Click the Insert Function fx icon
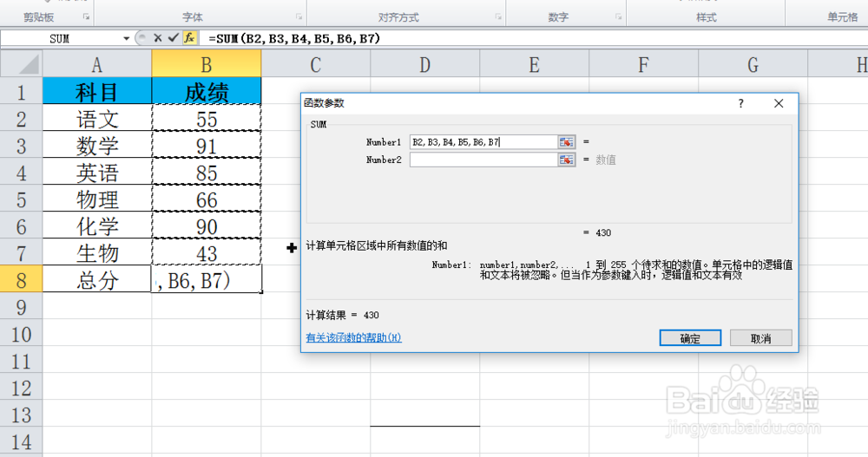The height and width of the screenshot is (457, 868). click(189, 37)
